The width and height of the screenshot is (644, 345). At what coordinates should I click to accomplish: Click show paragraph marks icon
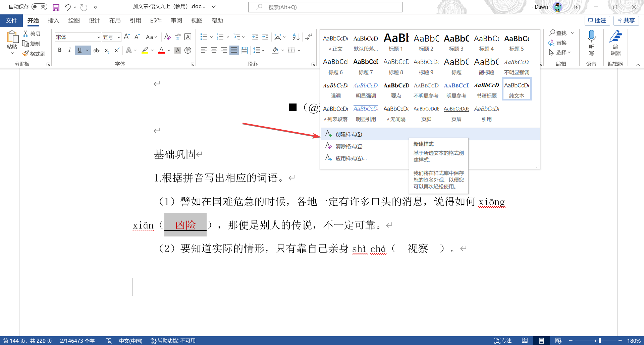[x=309, y=37]
